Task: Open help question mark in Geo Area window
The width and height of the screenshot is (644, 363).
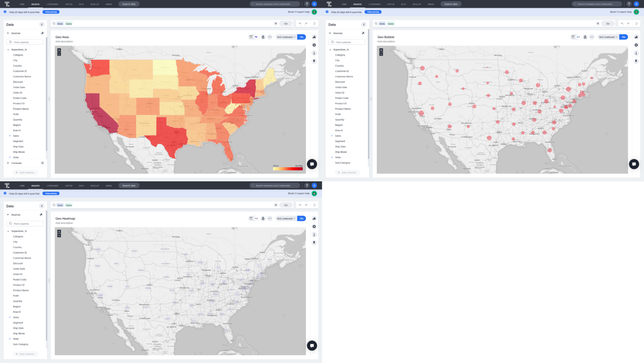Action: click(307, 4)
